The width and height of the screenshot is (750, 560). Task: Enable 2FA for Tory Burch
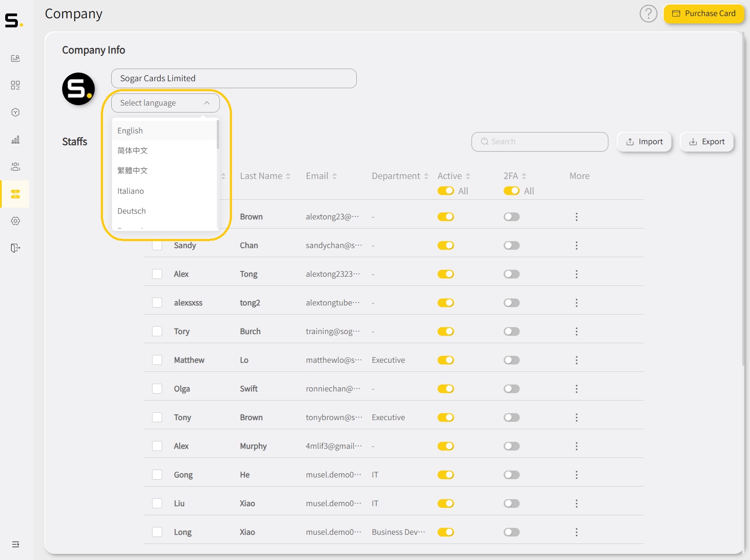pyautogui.click(x=511, y=331)
